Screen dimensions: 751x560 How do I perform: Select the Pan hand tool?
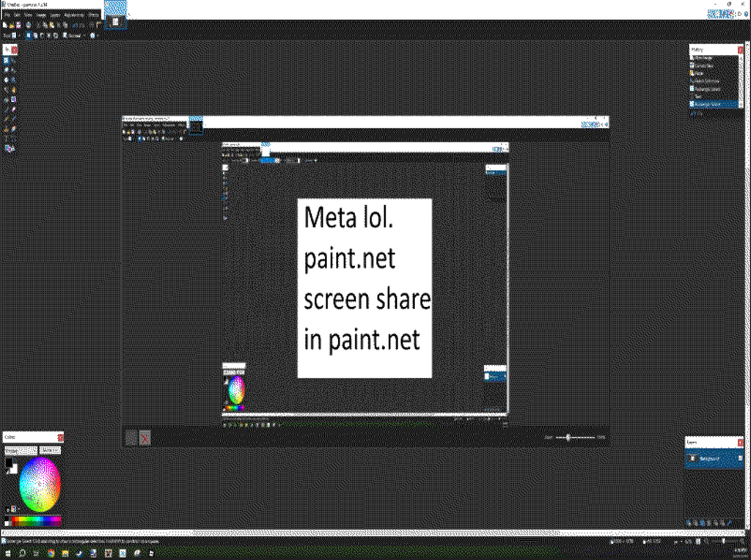(13, 89)
